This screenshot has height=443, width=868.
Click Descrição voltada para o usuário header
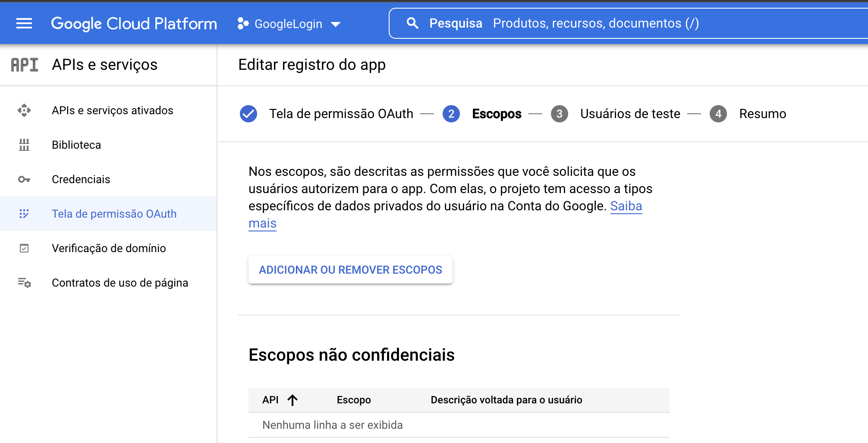(x=506, y=400)
